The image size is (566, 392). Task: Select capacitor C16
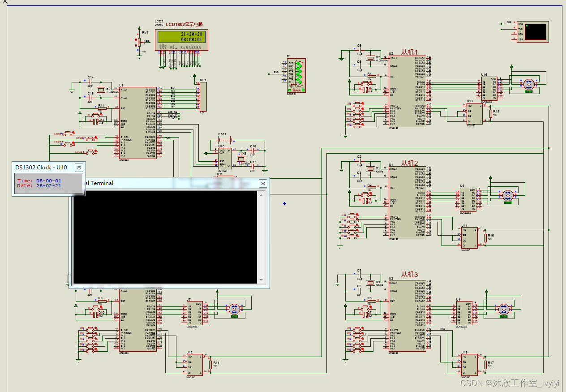253,151
